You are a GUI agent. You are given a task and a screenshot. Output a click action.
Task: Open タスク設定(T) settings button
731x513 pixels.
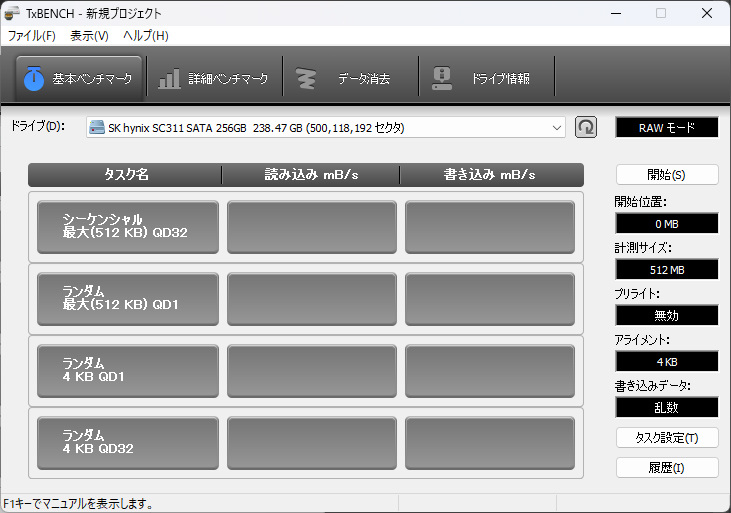pos(667,438)
